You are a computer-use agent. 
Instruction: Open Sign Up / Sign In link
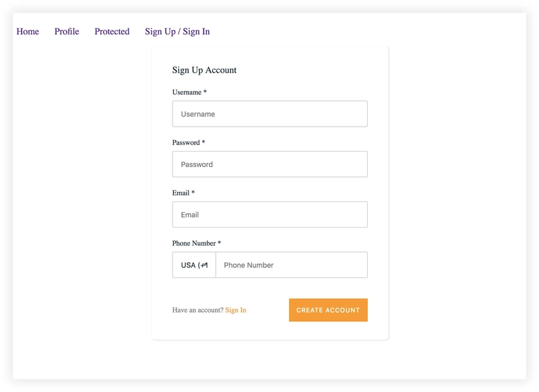177,32
